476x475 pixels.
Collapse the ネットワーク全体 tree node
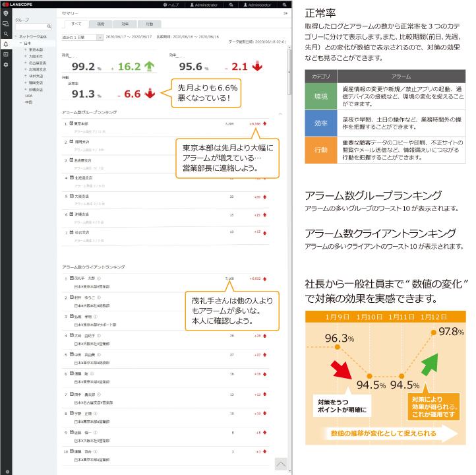[x=16, y=36]
